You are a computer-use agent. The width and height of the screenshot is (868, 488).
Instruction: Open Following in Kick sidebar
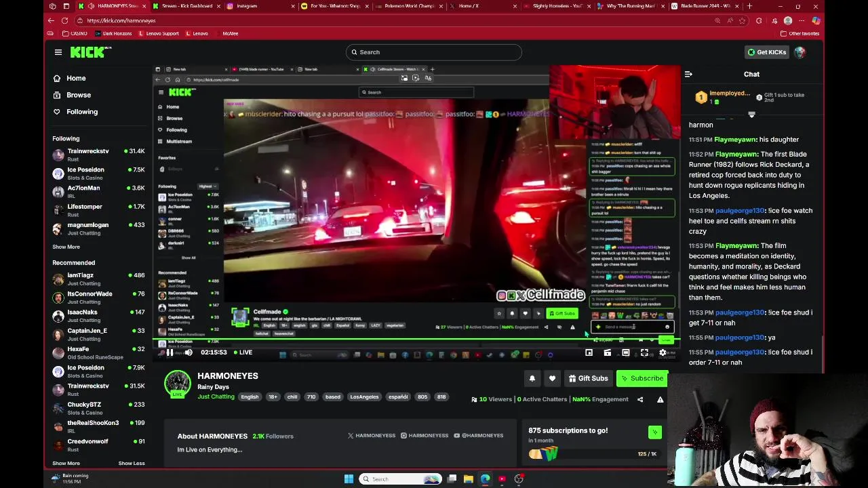click(82, 112)
